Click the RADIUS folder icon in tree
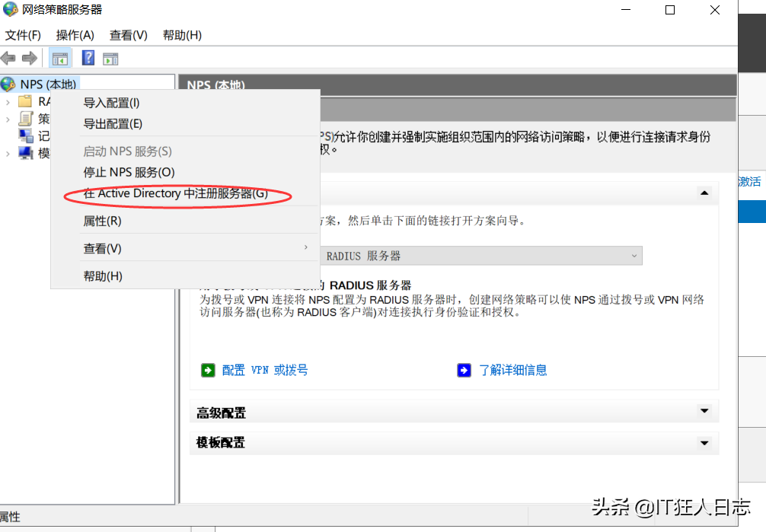766x532 pixels. (x=25, y=101)
